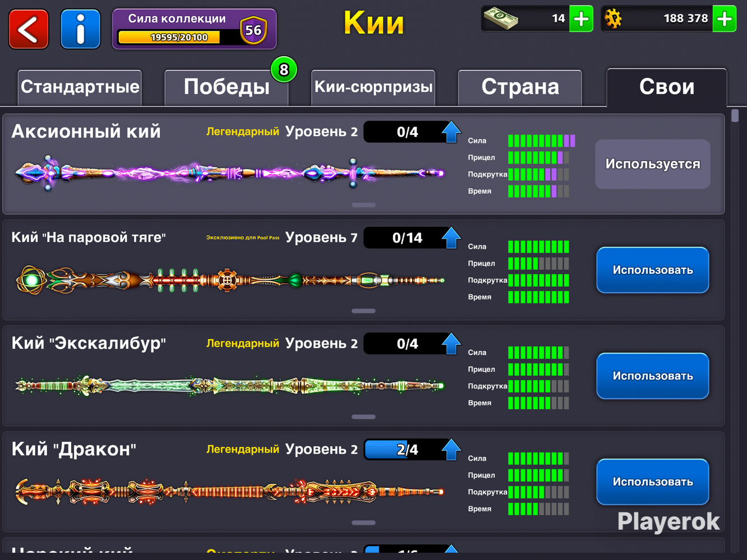Tap Легендарный label on Аксионный кий
The image size is (747, 560).
[243, 132]
